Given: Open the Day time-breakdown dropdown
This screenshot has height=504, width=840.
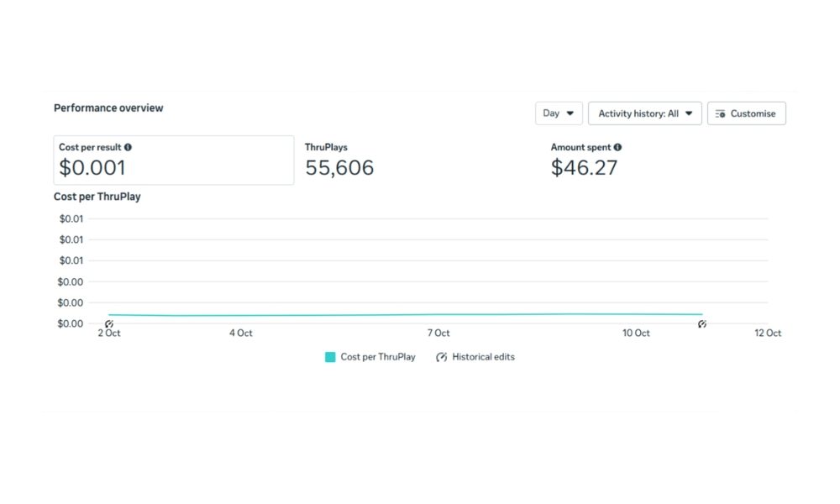Looking at the screenshot, I should click(559, 113).
